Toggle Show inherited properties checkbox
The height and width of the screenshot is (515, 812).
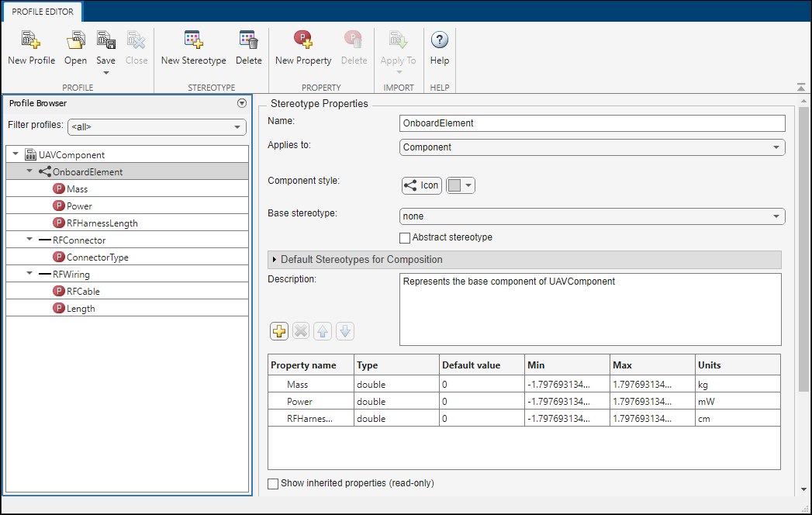pyautogui.click(x=273, y=483)
